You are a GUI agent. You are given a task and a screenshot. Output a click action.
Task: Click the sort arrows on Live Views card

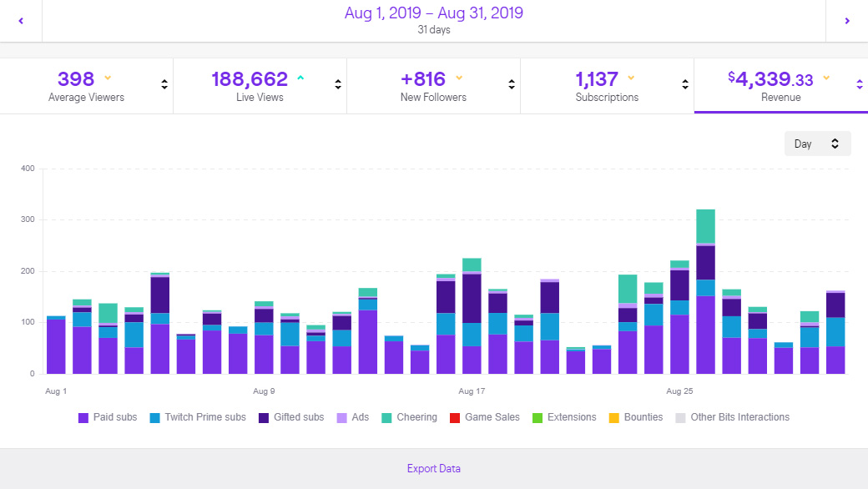tap(337, 84)
